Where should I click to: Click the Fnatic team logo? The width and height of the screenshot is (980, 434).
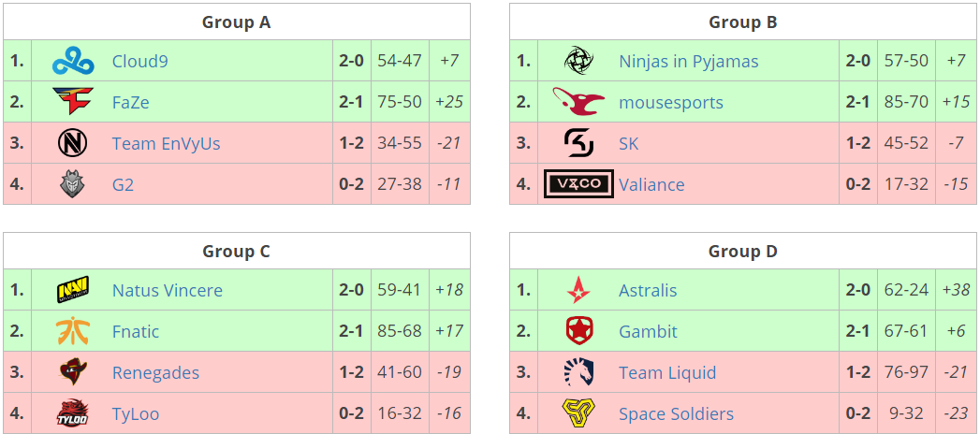tap(73, 332)
